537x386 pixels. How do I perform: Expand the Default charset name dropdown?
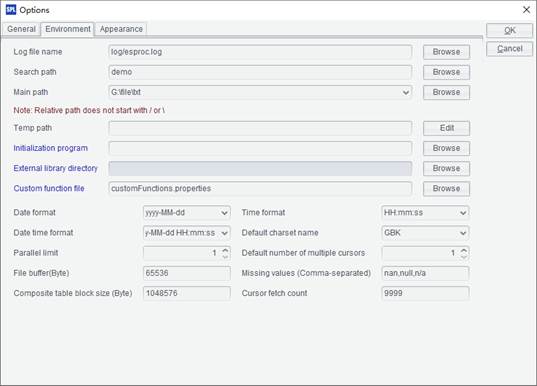463,233
